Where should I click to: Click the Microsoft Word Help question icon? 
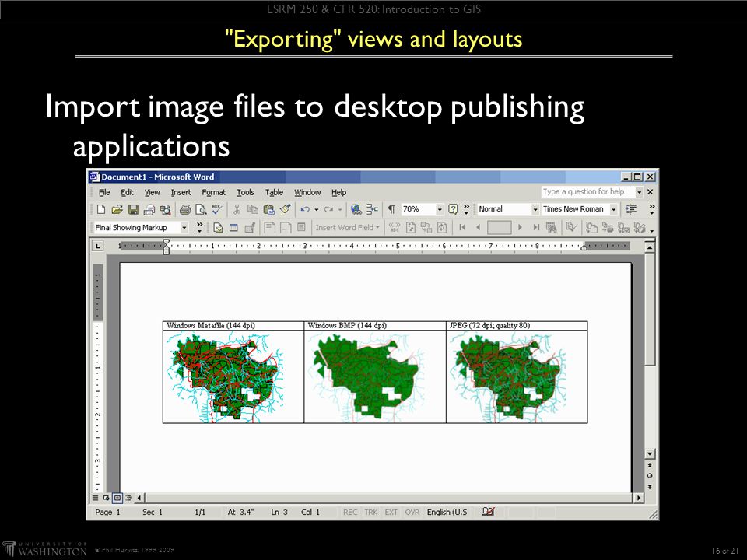point(453,209)
